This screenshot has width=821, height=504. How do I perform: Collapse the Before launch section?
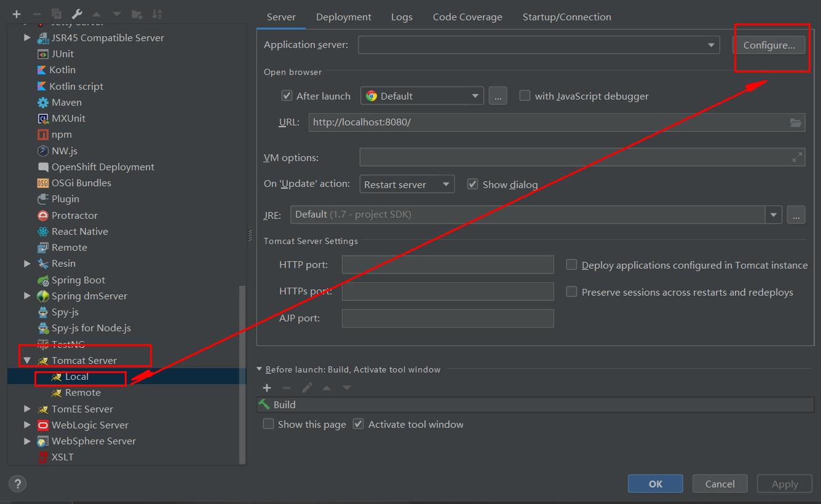coord(260,369)
